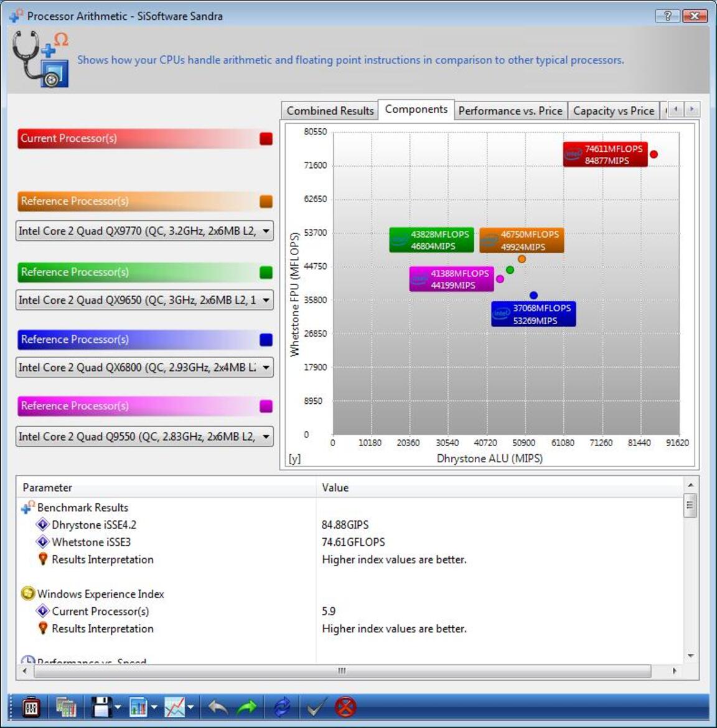The image size is (717, 728).
Task: Open the Intel Core 2 Quad QX9770 dropdown
Action: click(x=144, y=231)
